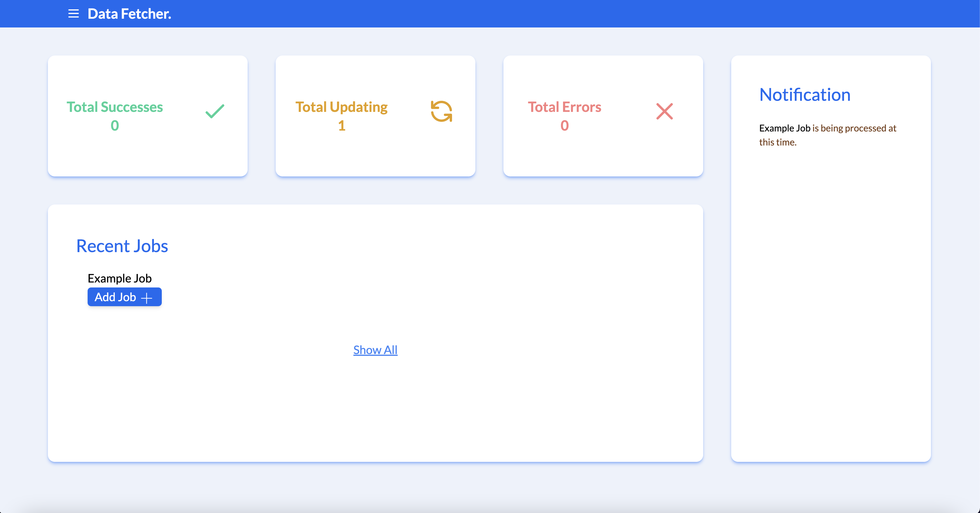Click the Total Updating label

[x=341, y=107]
